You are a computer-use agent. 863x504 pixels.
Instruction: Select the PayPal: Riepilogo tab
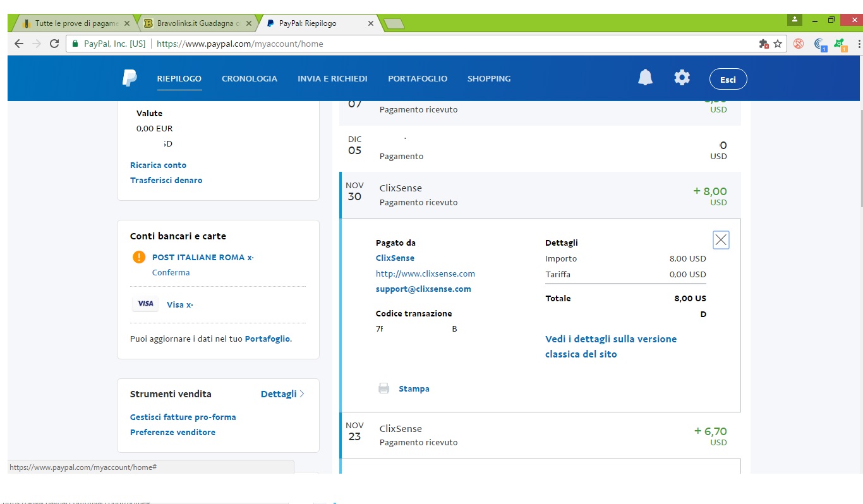coord(319,23)
